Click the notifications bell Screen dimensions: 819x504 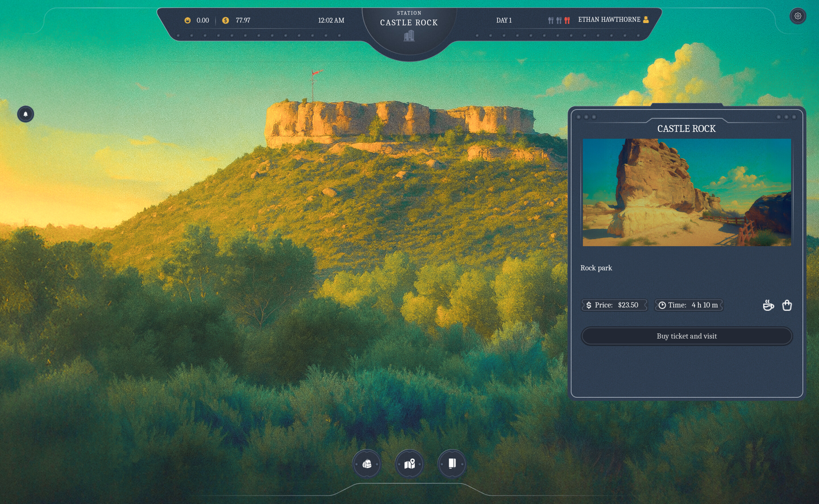(x=25, y=114)
